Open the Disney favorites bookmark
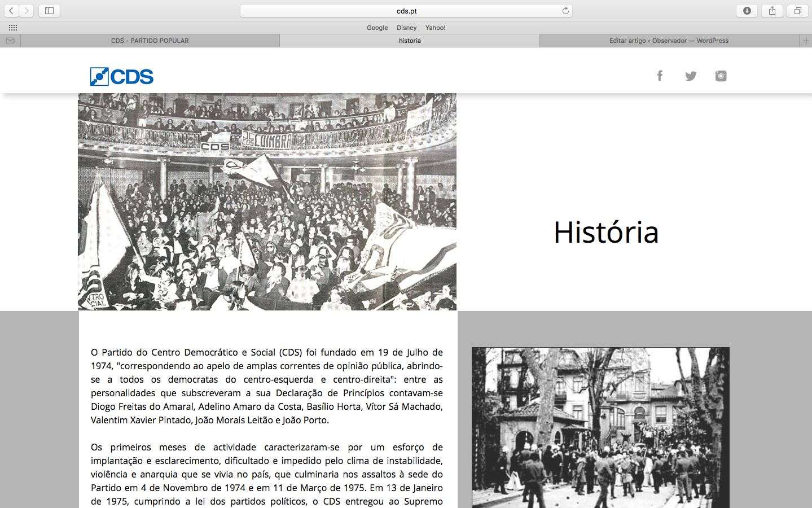The image size is (812, 508). (x=406, y=28)
